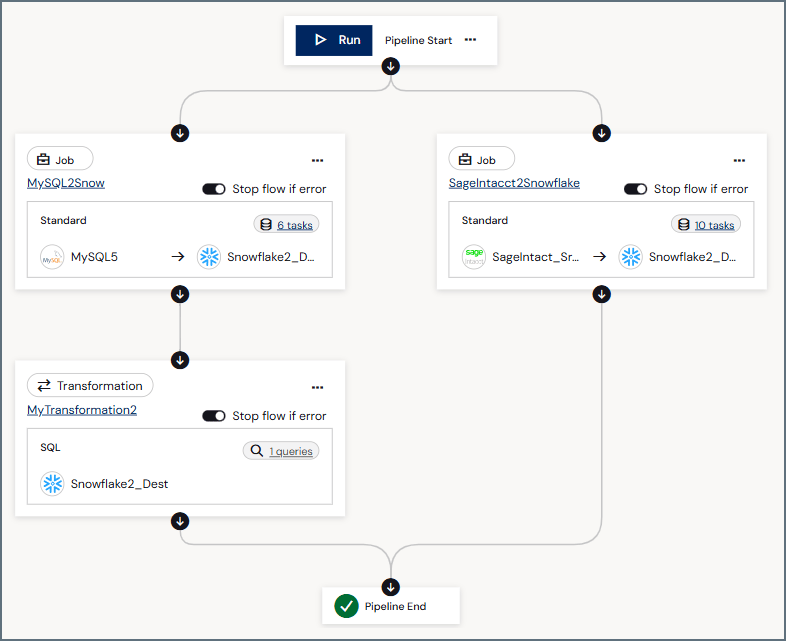Click input connector above MyTransformation2 card
This screenshot has width=786, height=641.
180,360
